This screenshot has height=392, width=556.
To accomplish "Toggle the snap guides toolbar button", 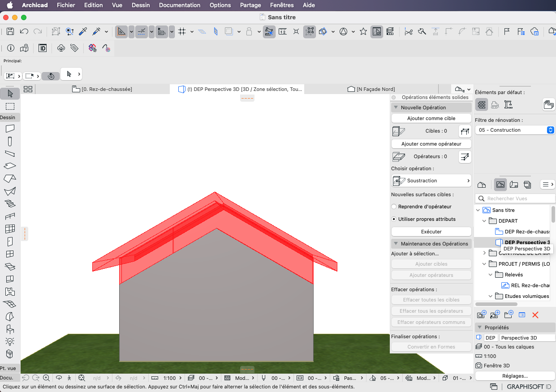I will pos(142,31).
